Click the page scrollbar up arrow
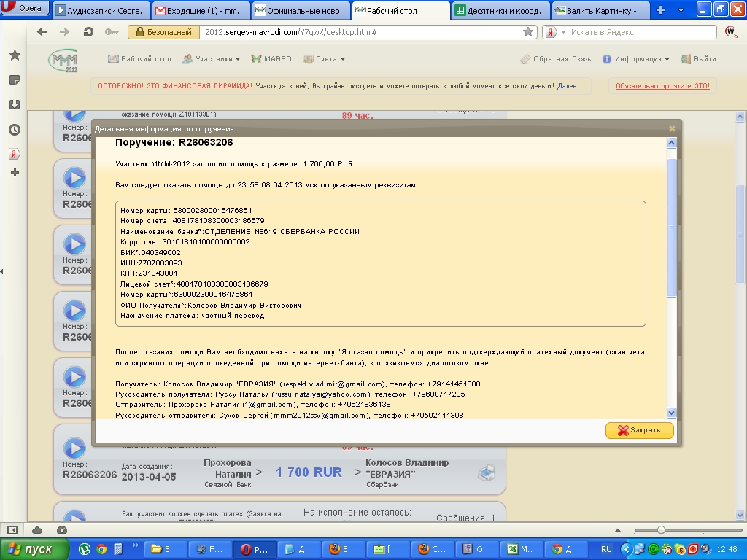Image resolution: width=747 pixels, height=560 pixels. click(740, 116)
